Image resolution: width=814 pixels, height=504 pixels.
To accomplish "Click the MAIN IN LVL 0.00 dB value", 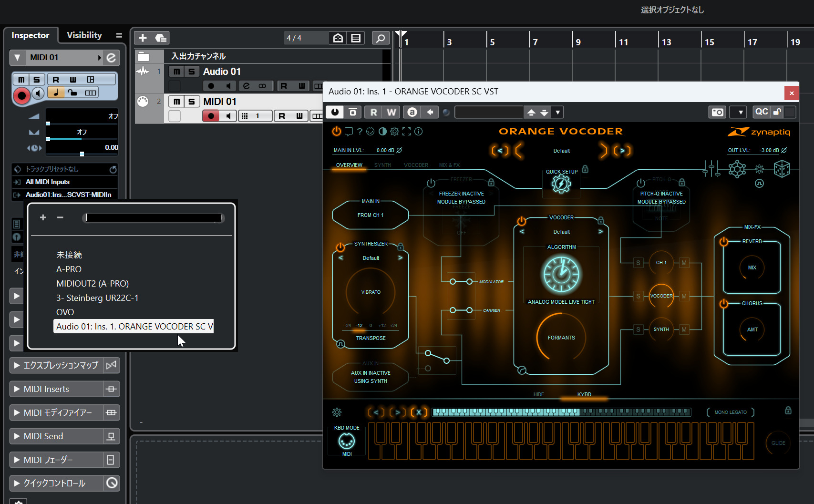I will (x=385, y=151).
